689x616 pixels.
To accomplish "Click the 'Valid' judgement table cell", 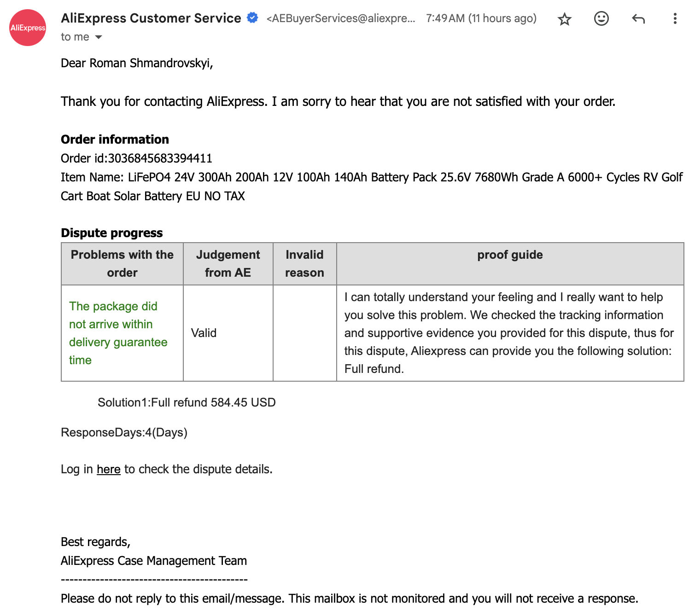I will (x=228, y=333).
